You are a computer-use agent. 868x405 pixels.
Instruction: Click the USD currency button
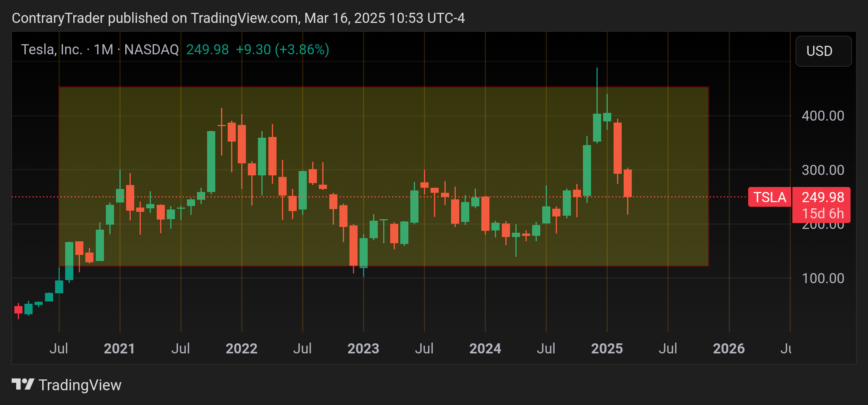(x=823, y=51)
